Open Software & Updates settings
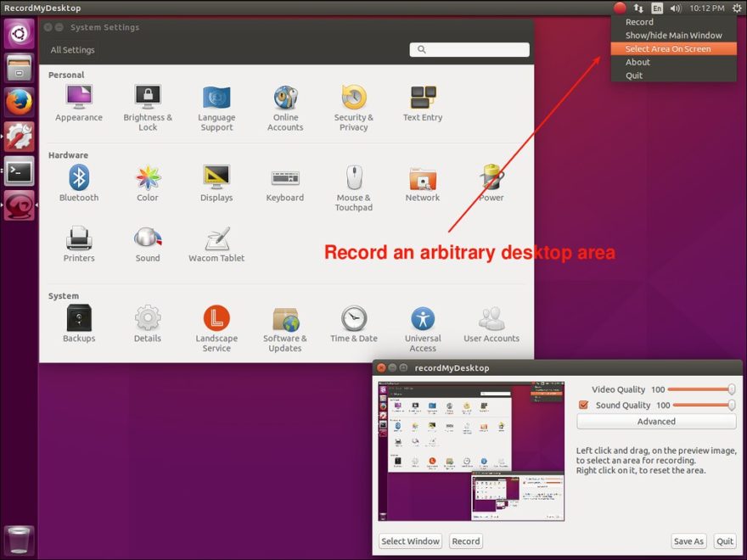This screenshot has width=747, height=560. (285, 328)
